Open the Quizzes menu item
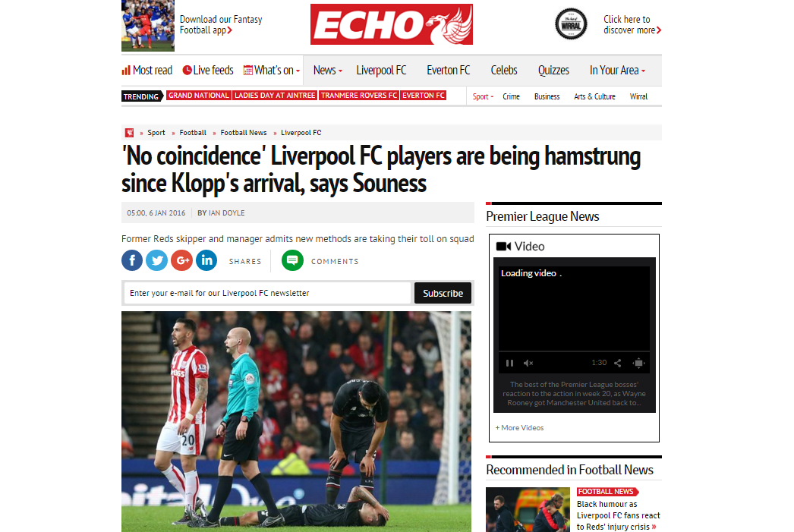The height and width of the screenshot is (532, 794). (x=553, y=71)
